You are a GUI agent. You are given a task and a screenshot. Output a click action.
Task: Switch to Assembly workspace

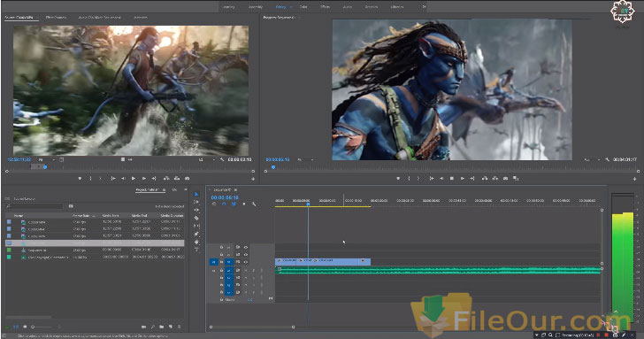coord(256,6)
